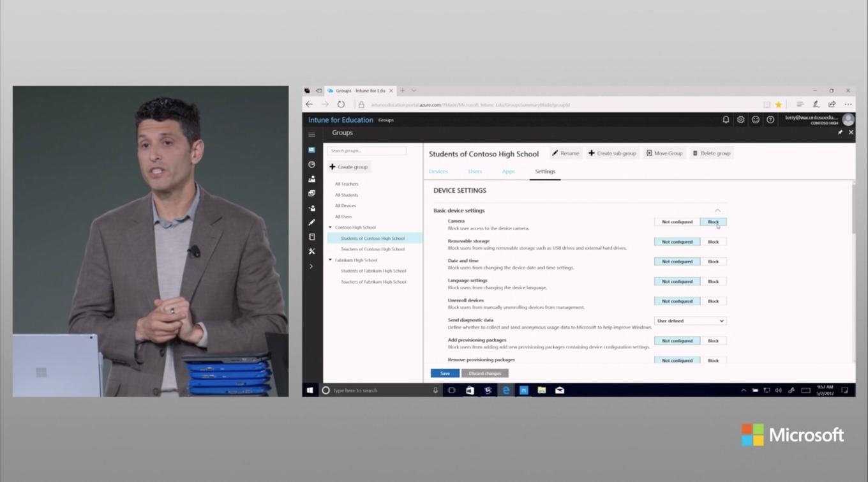Image resolution: width=868 pixels, height=482 pixels.
Task: Show hidden system tray icons
Action: coord(744,390)
